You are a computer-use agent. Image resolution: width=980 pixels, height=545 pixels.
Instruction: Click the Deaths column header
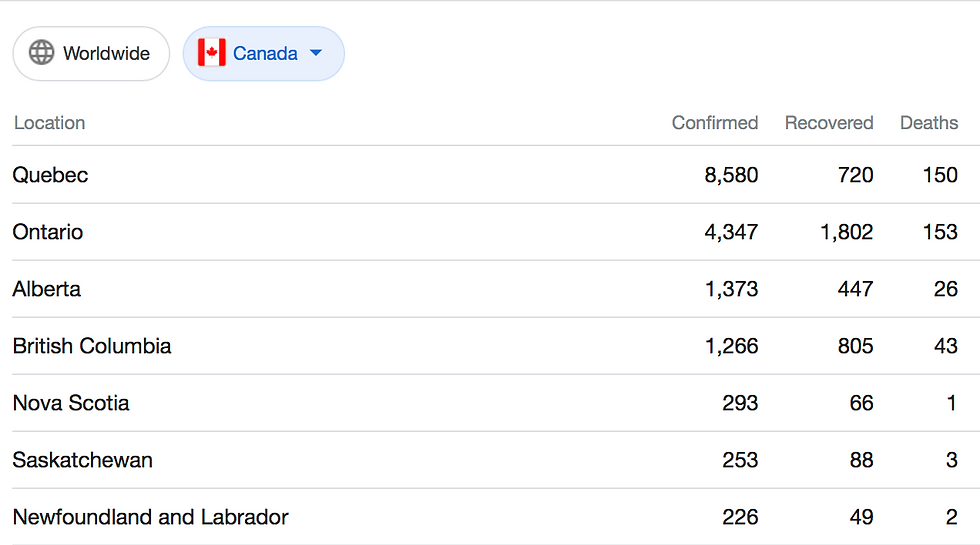(928, 123)
